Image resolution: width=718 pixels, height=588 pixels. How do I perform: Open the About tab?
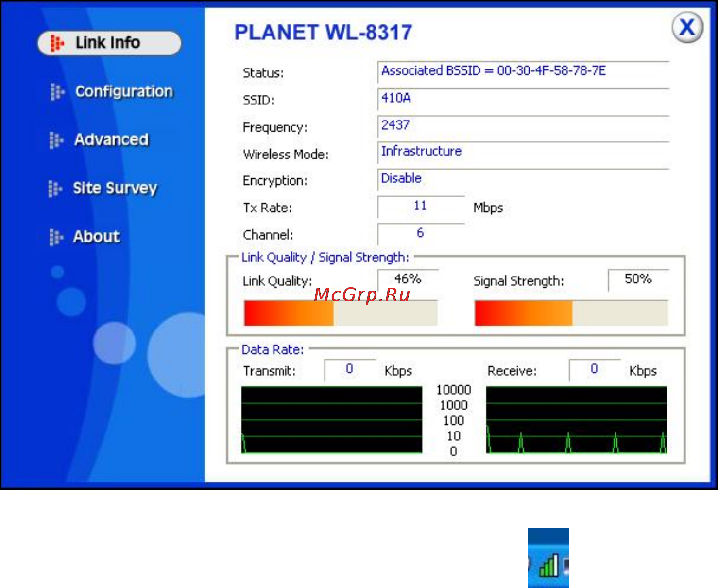click(96, 237)
